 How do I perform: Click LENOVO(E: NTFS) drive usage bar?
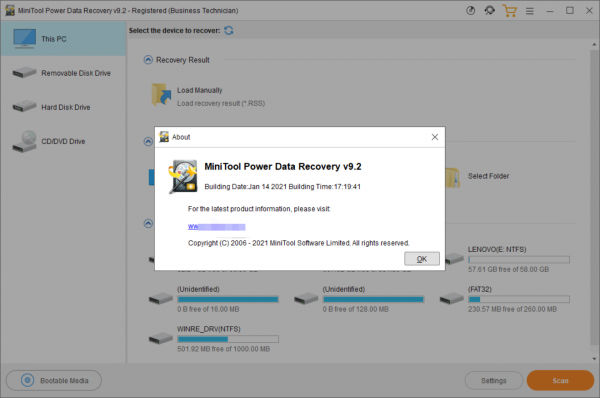[x=519, y=260]
